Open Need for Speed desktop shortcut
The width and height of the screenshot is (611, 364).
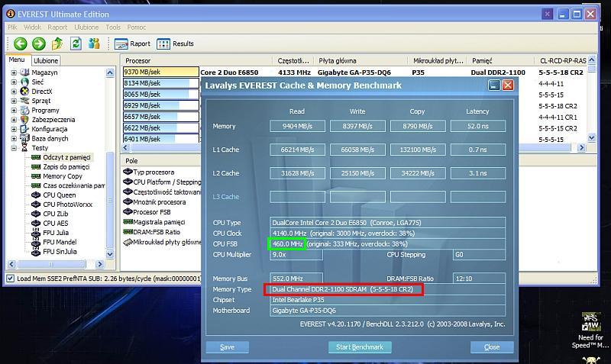[x=590, y=330]
